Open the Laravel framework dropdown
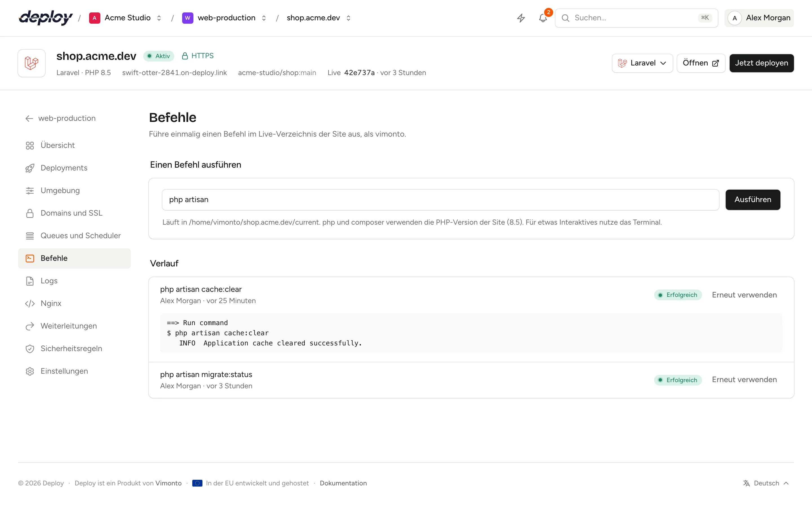 (642, 63)
